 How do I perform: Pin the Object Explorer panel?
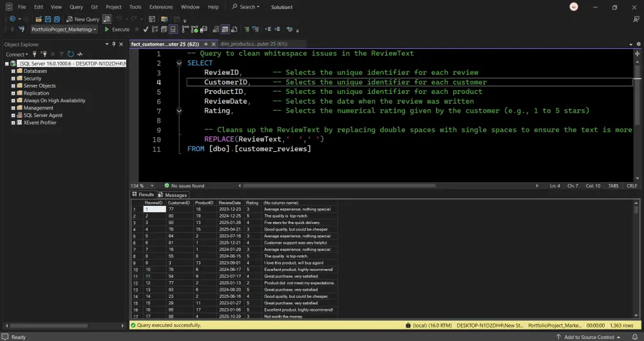(x=114, y=44)
